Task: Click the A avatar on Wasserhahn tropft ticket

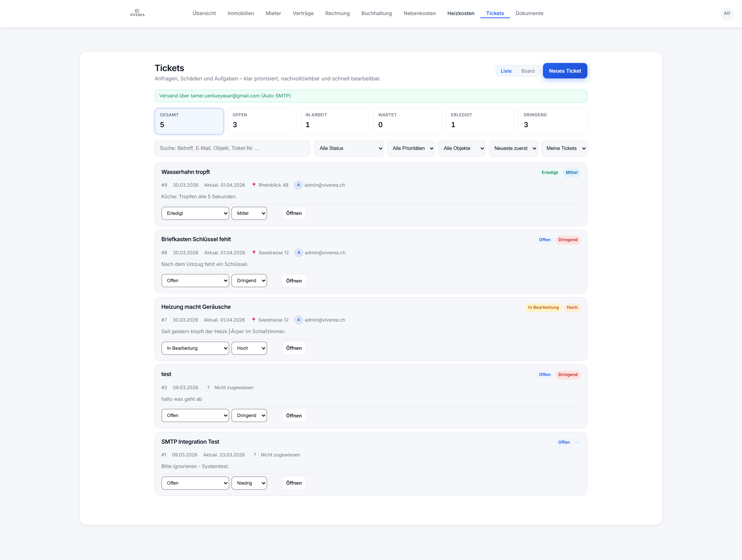Action: click(x=298, y=185)
